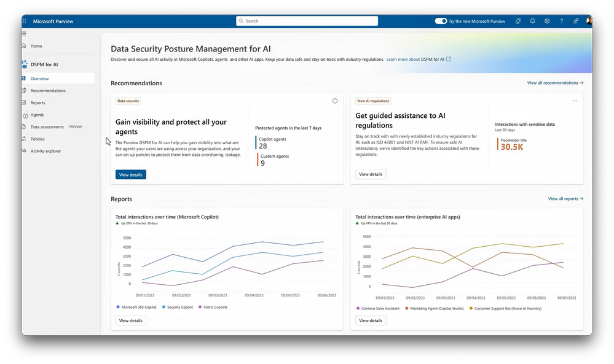Click the Up 20% in the last 30 days text
The image size is (614, 364).
(x=140, y=223)
